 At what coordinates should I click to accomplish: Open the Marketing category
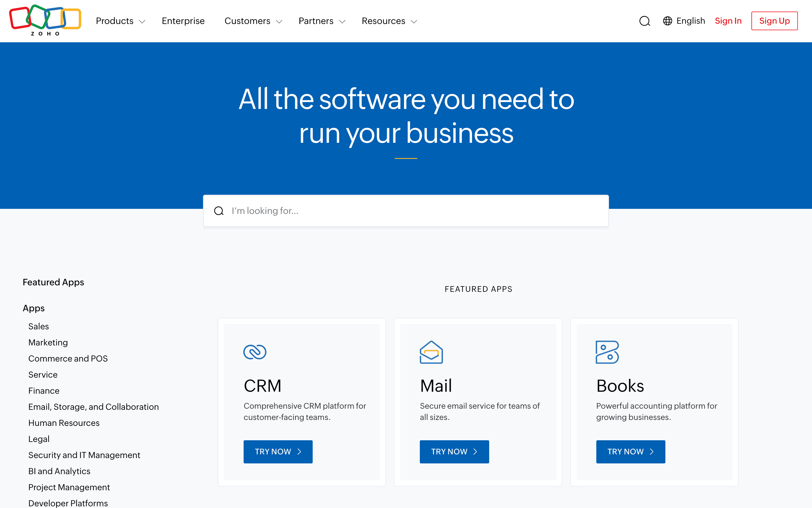click(x=48, y=342)
